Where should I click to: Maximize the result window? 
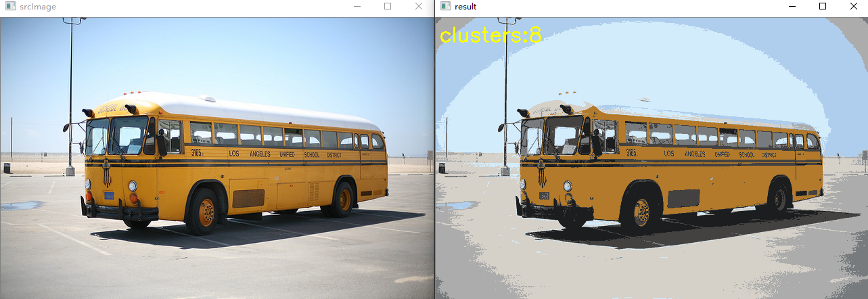(x=823, y=6)
